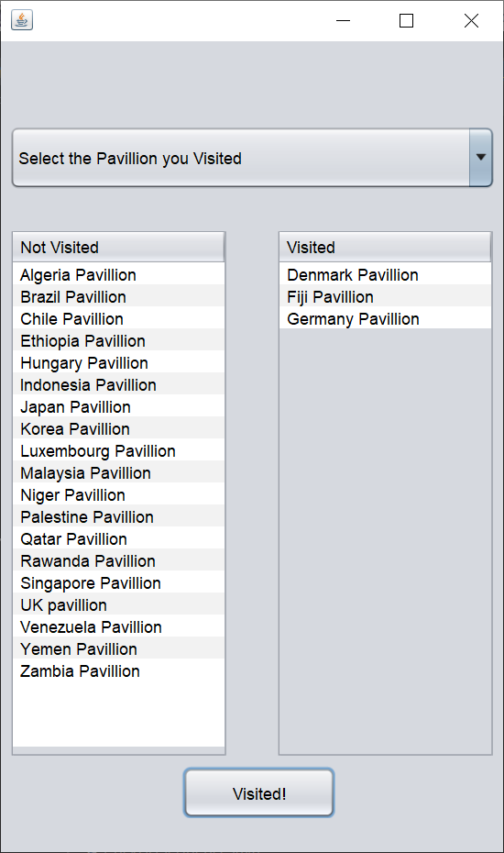Select Luxembourg Pavillion row
This screenshot has height=853, width=504.
click(x=118, y=450)
